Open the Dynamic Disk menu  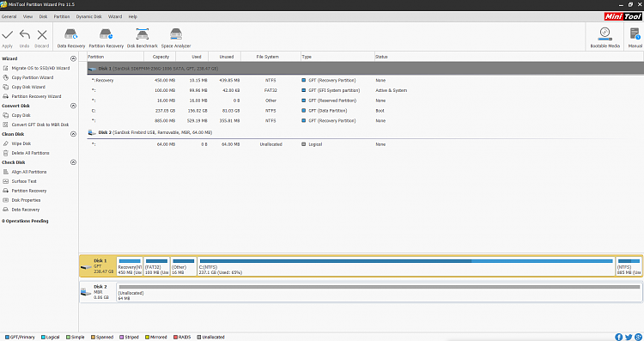(88, 17)
